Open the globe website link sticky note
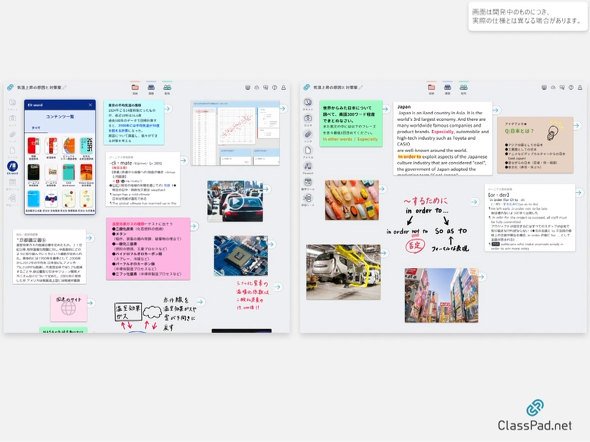 click(69, 308)
